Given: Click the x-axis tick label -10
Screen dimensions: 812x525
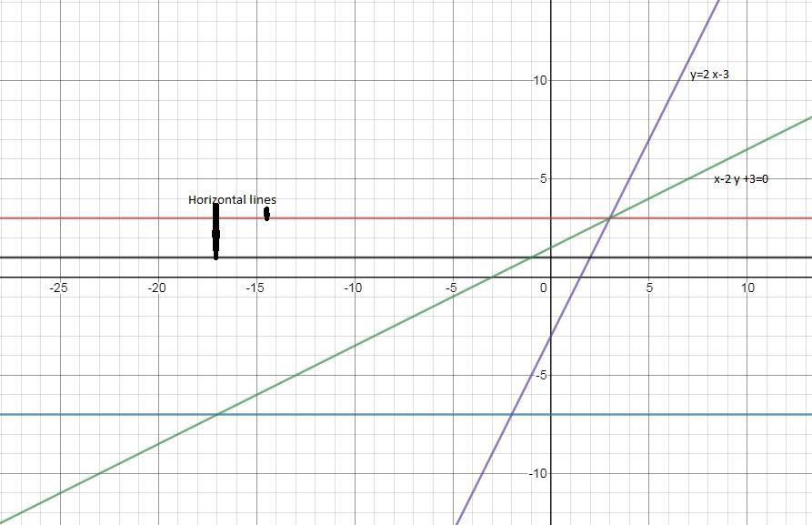Looking at the screenshot, I should pos(353,288).
